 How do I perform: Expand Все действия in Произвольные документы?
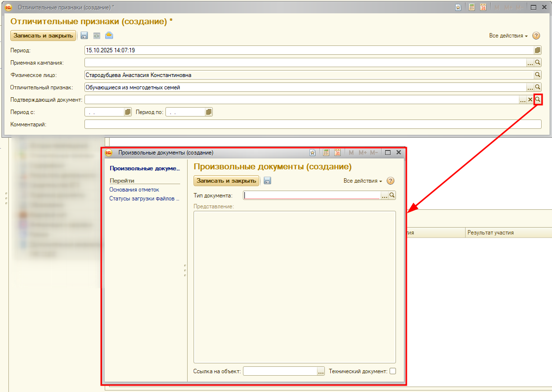tap(362, 181)
